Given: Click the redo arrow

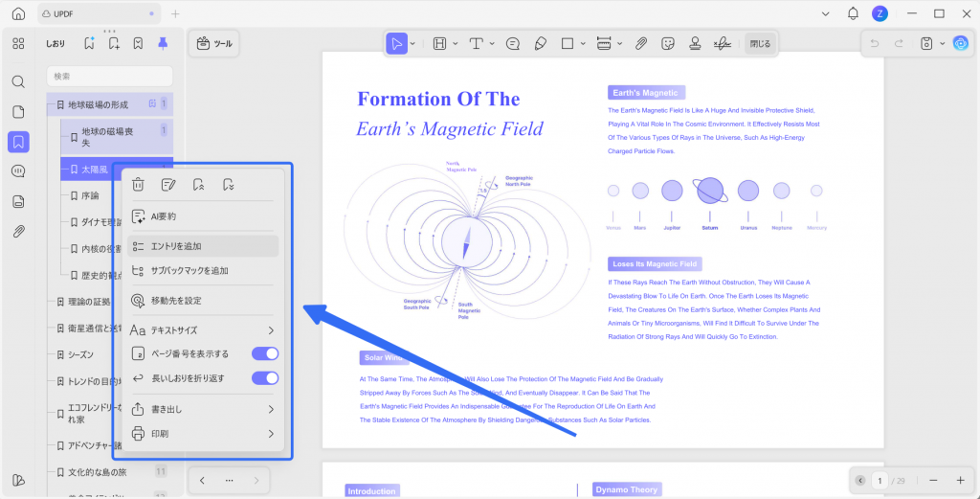Looking at the screenshot, I should coord(899,44).
